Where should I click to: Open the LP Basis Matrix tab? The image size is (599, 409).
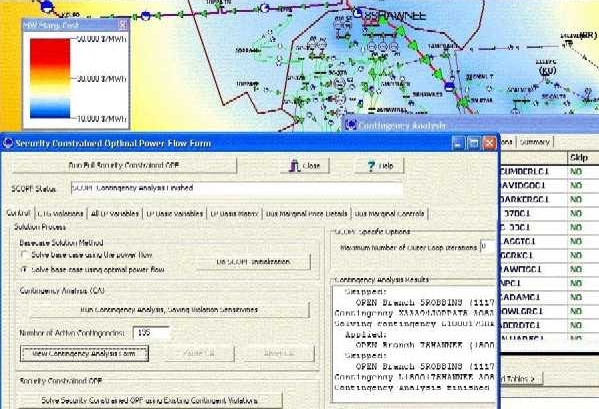point(234,213)
